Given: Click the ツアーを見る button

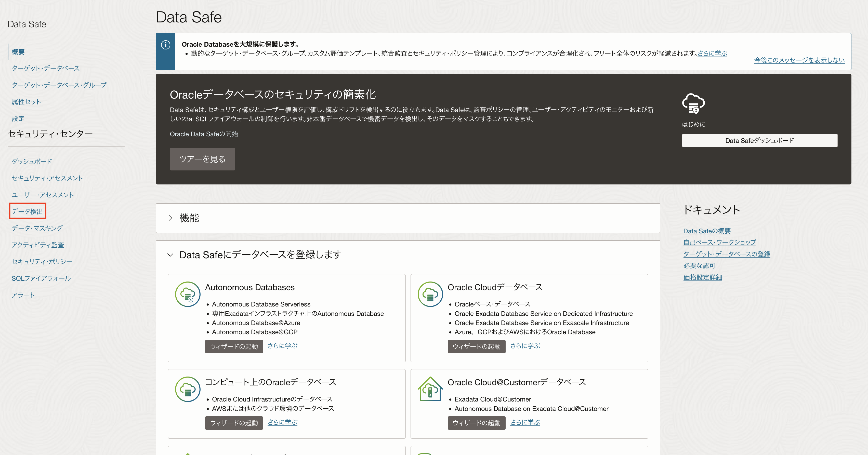Looking at the screenshot, I should coord(202,159).
